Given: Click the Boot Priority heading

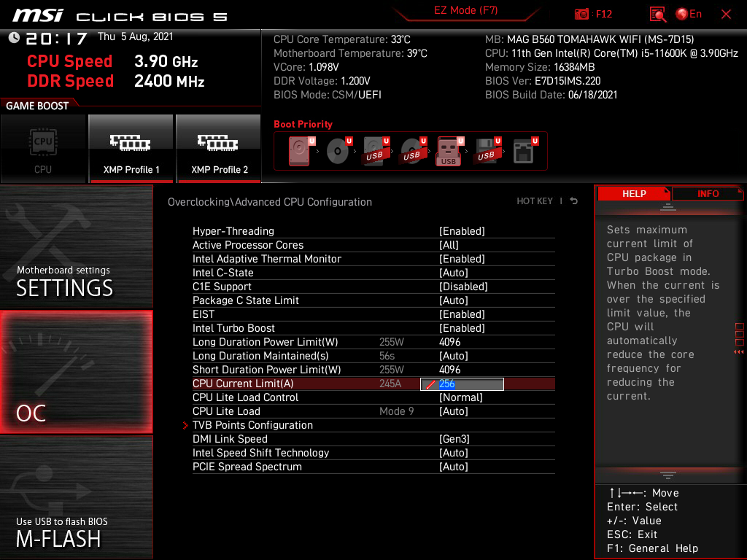Looking at the screenshot, I should [303, 124].
